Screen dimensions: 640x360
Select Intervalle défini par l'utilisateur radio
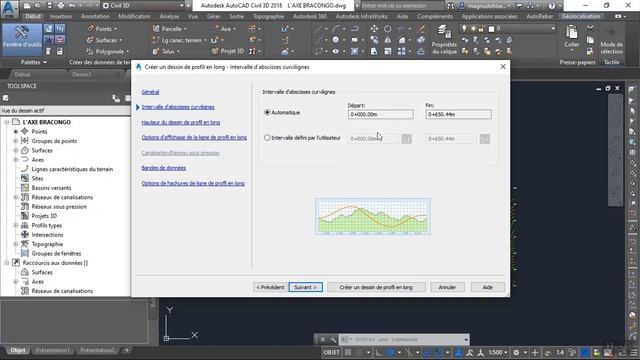click(267, 138)
